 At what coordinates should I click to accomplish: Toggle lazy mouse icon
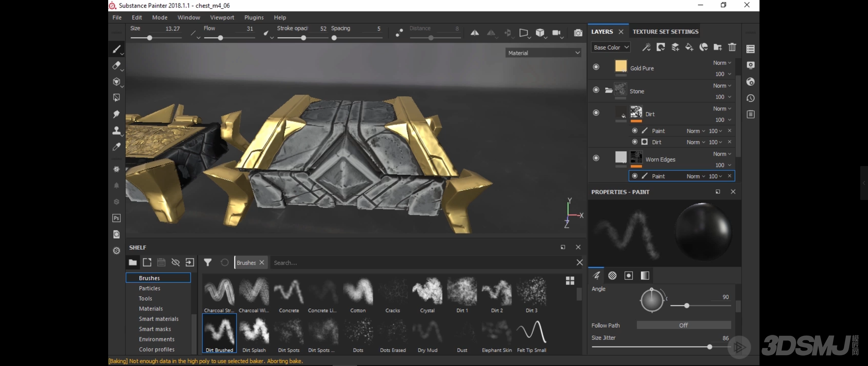point(399,33)
